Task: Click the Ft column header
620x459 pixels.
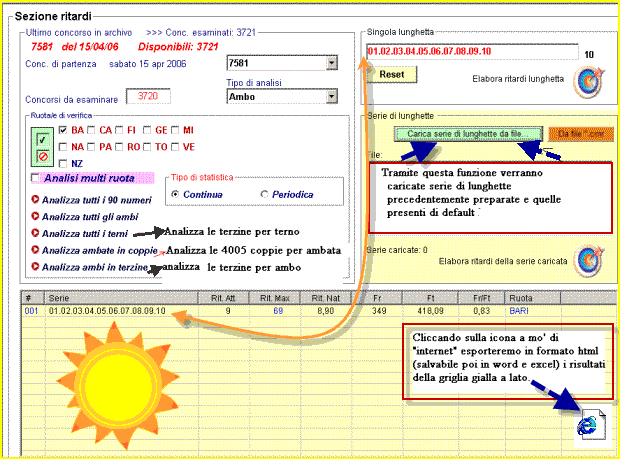Action: pos(430,298)
